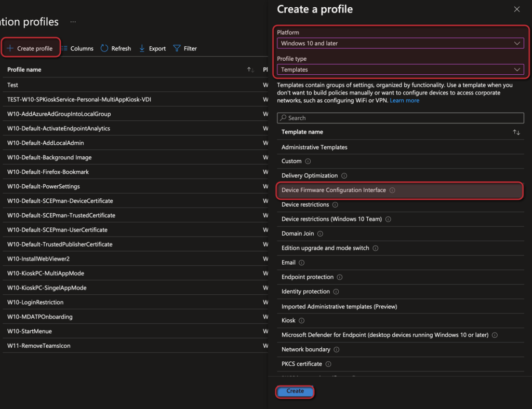Expand the Platform dropdown
532x409 pixels.
pos(400,44)
